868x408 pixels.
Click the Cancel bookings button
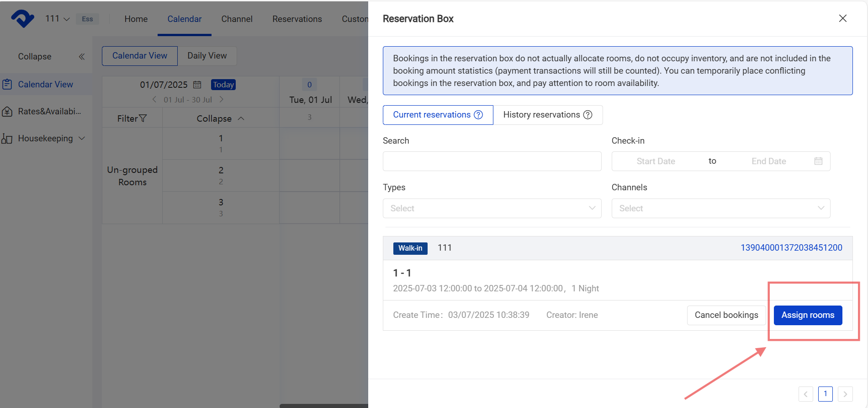(726, 315)
